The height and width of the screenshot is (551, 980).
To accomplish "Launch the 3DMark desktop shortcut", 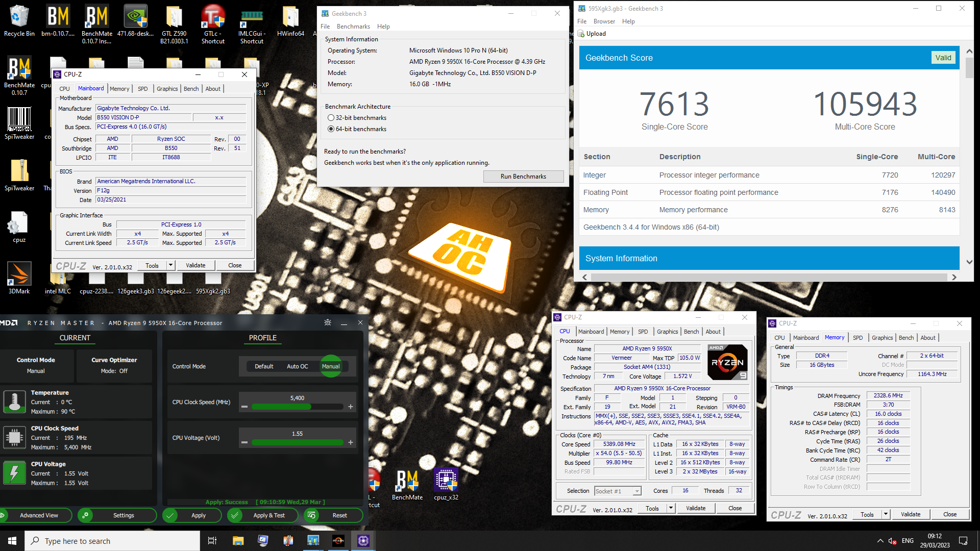I will coord(19,278).
